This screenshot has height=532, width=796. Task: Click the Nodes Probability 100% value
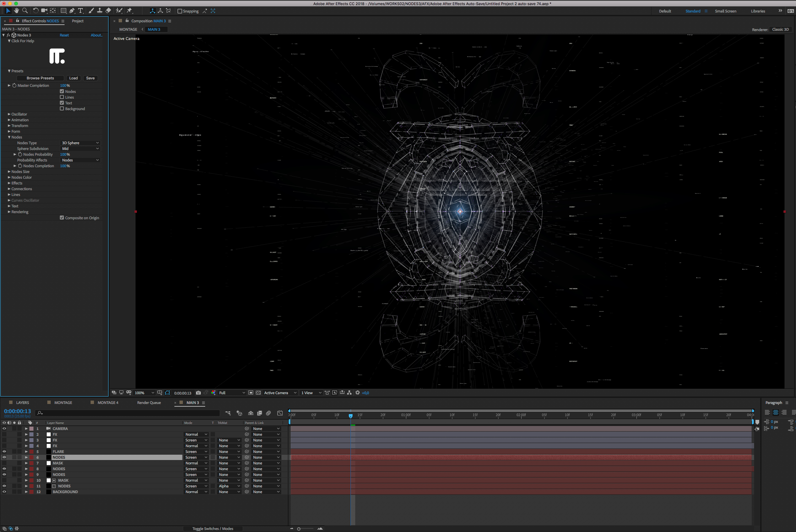coord(65,154)
